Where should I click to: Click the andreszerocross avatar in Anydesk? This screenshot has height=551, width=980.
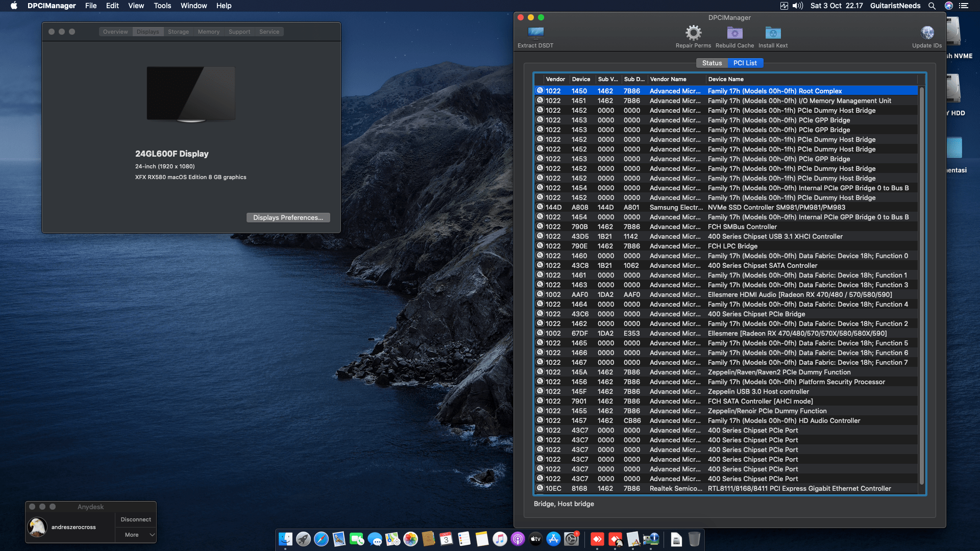pyautogui.click(x=37, y=527)
